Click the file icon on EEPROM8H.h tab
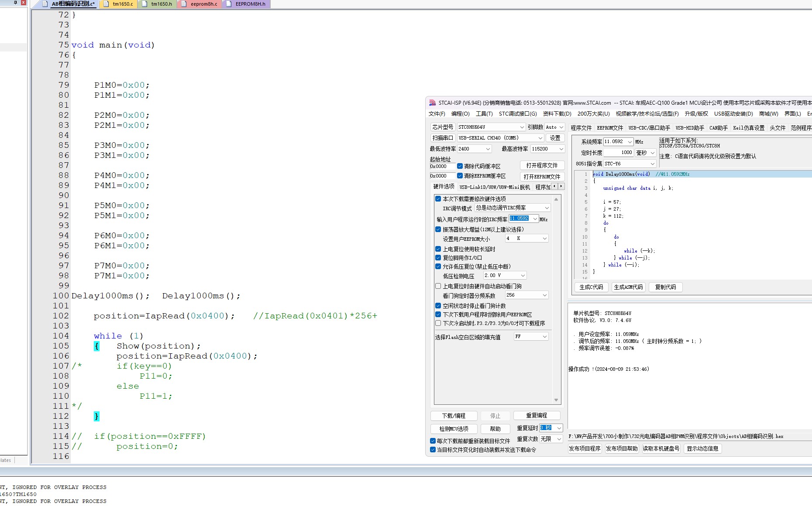Image resolution: width=812 pixels, height=506 pixels. [229, 4]
